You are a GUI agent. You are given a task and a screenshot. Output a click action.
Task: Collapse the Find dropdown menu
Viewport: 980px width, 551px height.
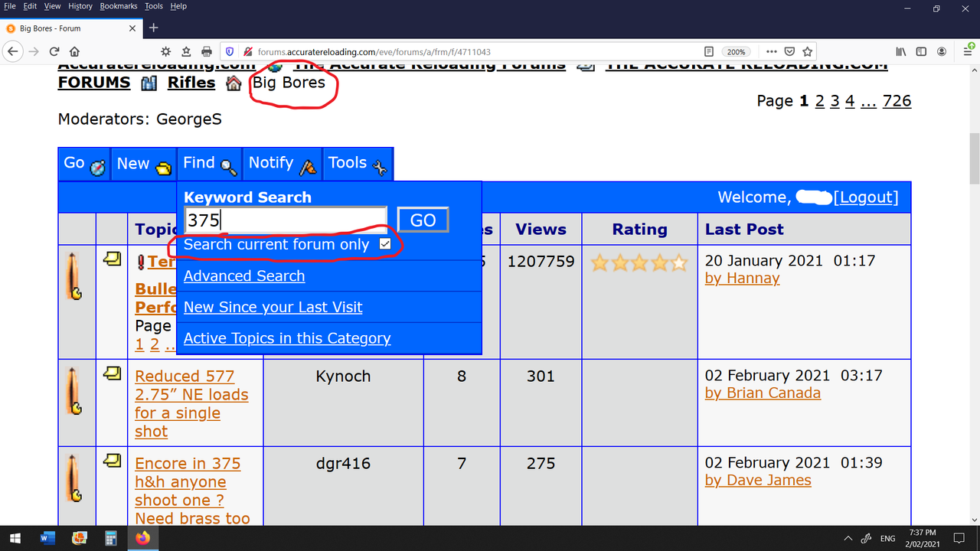(x=210, y=164)
